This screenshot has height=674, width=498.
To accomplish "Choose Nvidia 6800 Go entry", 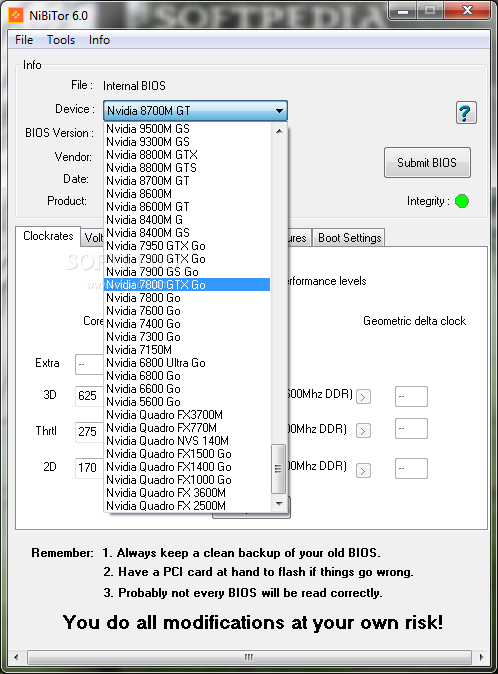I will (187, 376).
